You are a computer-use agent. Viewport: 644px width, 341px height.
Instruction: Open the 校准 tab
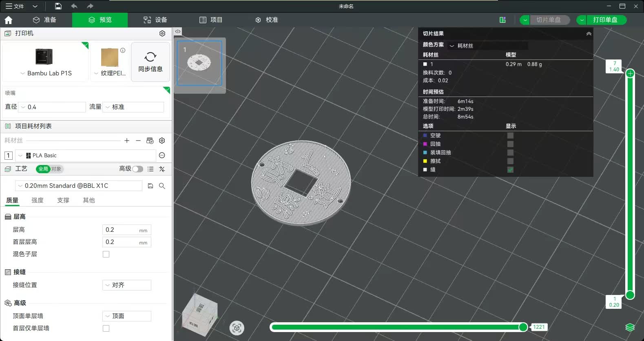(x=266, y=20)
